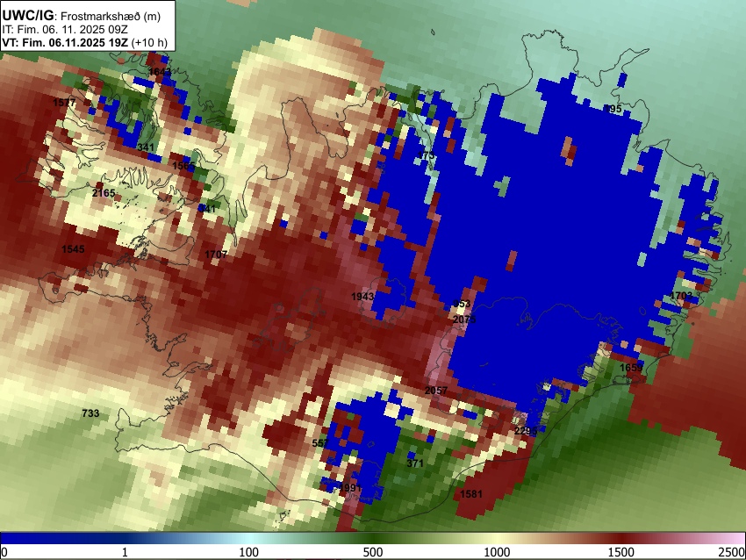Click the map value 1991

(350, 488)
